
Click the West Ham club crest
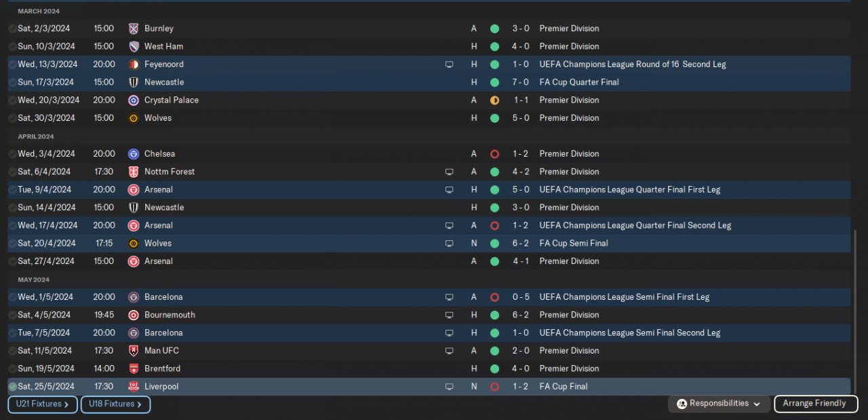134,46
